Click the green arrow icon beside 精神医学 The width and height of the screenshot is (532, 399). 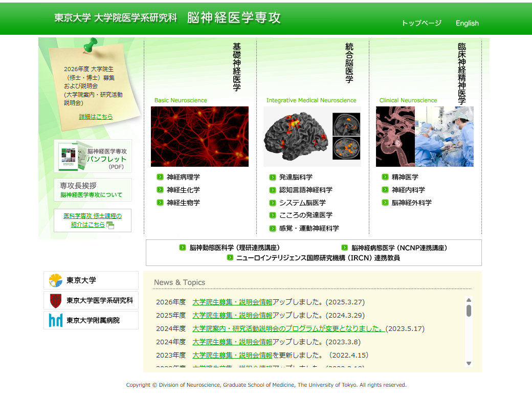(385, 177)
